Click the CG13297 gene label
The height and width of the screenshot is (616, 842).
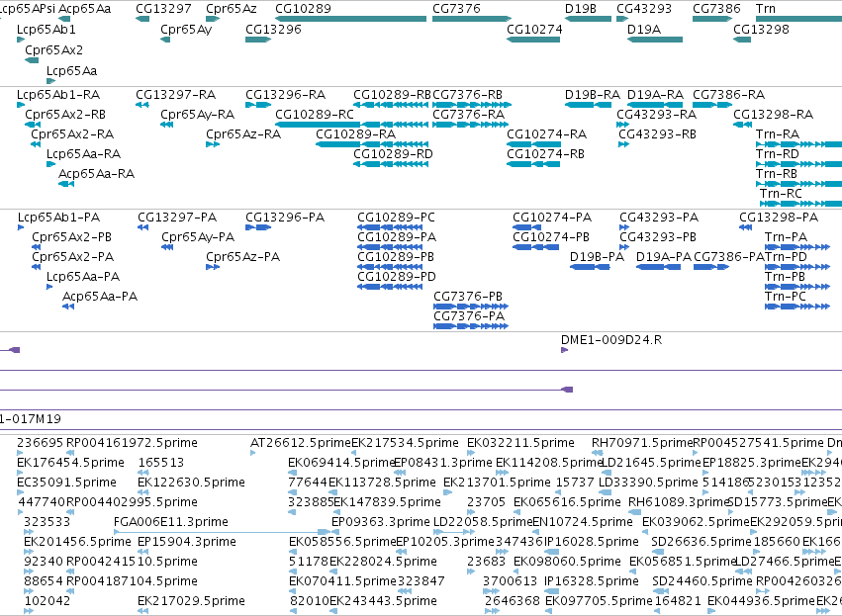point(163,9)
